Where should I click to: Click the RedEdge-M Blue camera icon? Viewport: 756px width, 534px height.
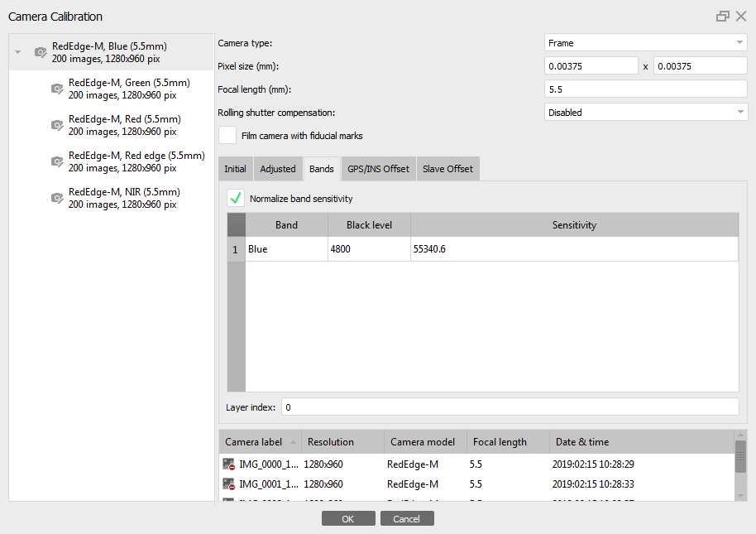pos(41,52)
